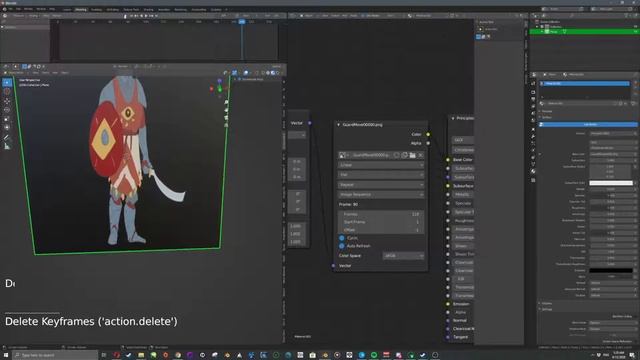Toggle the Cyclic checkbox in image node

click(342, 238)
